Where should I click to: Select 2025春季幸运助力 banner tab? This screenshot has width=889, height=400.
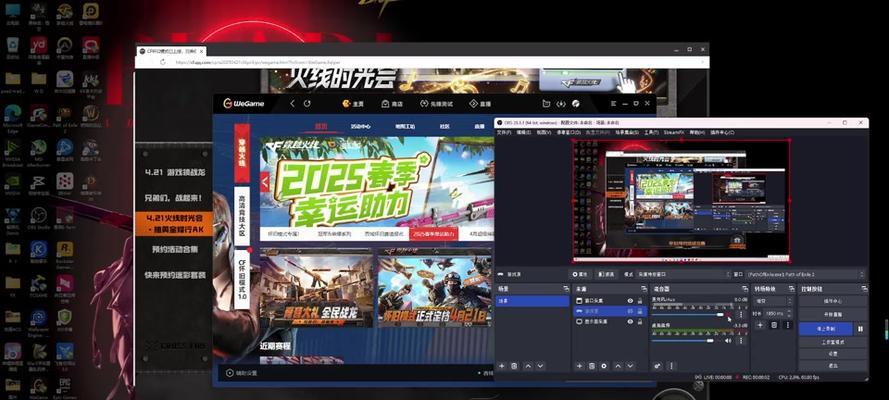434,233
